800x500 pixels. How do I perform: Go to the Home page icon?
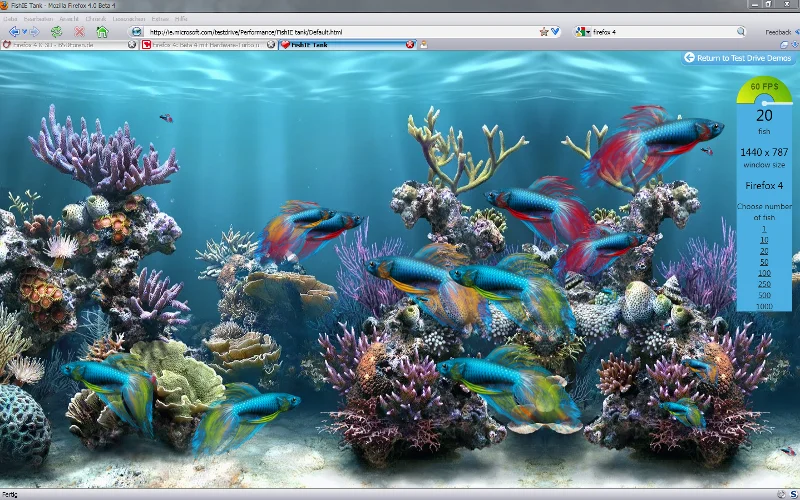pos(101,32)
